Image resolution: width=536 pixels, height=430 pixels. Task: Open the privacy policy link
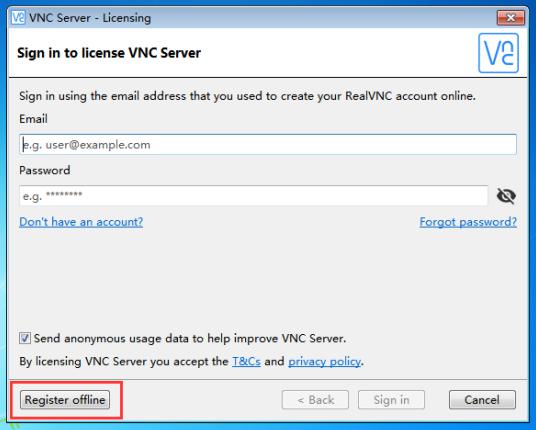pyautogui.click(x=324, y=362)
